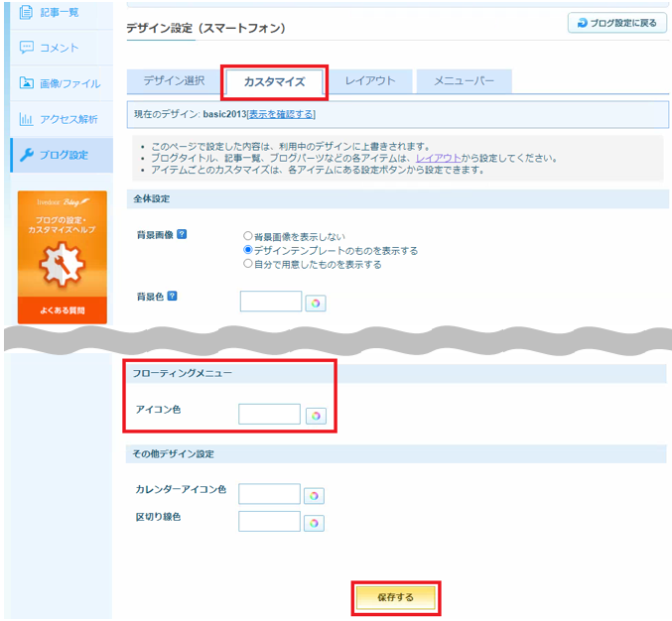Switch to the レイアウト tab
The height and width of the screenshot is (621, 672).
[x=370, y=81]
